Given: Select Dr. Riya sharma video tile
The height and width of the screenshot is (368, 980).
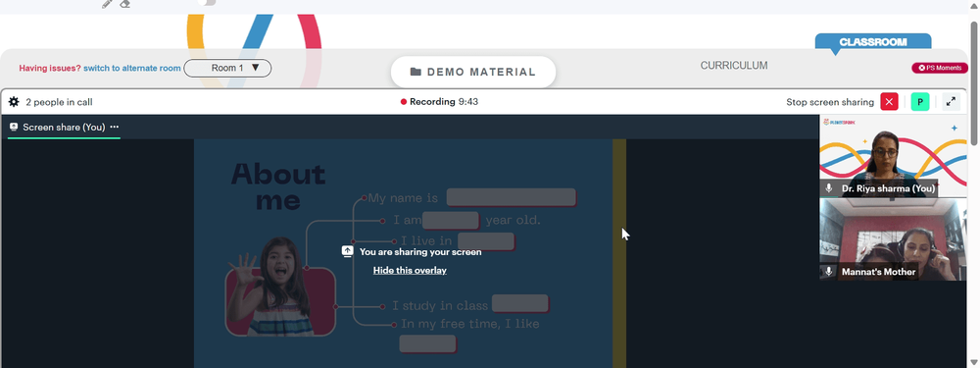Looking at the screenshot, I should point(893,156).
